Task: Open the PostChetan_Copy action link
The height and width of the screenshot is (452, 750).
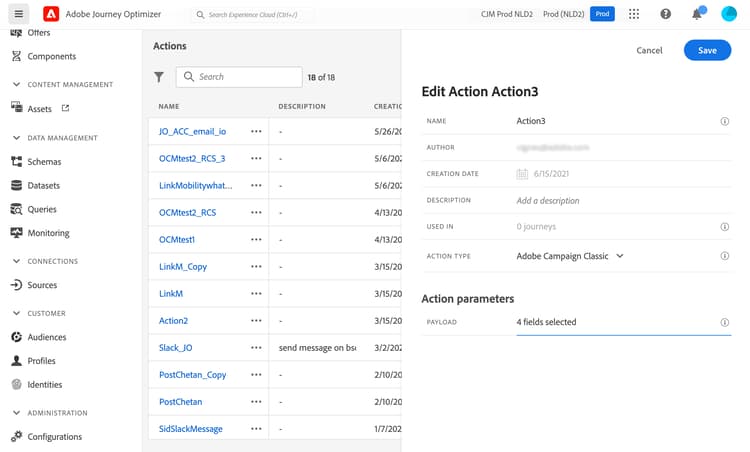Action: point(192,375)
